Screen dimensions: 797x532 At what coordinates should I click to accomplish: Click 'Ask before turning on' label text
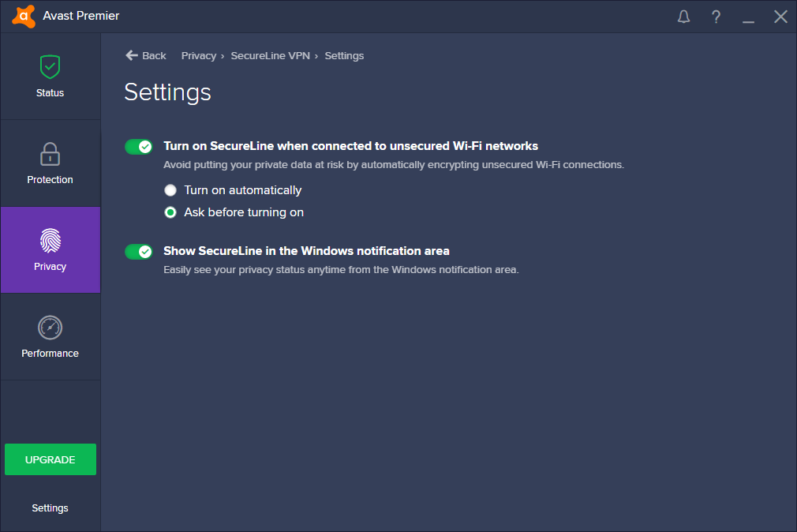[244, 212]
